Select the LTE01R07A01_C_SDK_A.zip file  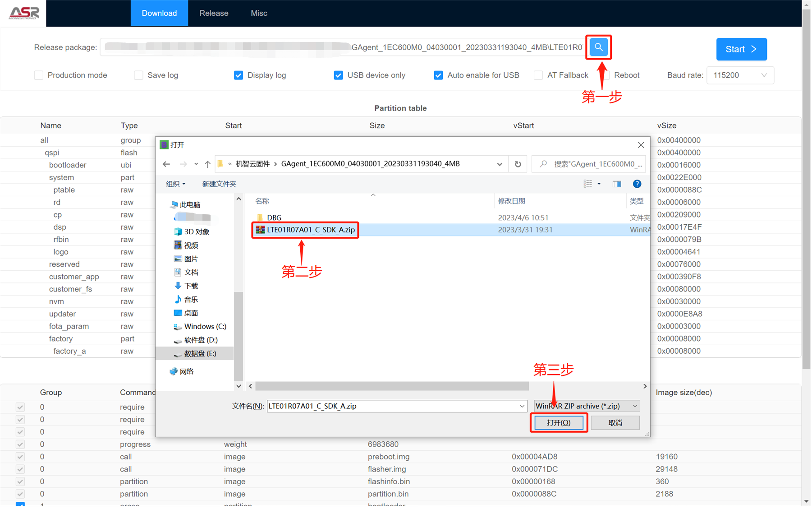[310, 230]
